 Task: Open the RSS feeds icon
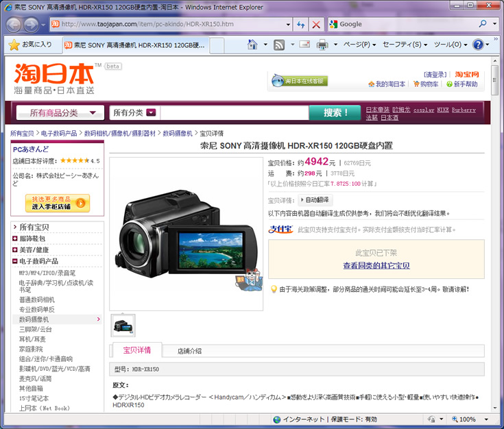(279, 45)
